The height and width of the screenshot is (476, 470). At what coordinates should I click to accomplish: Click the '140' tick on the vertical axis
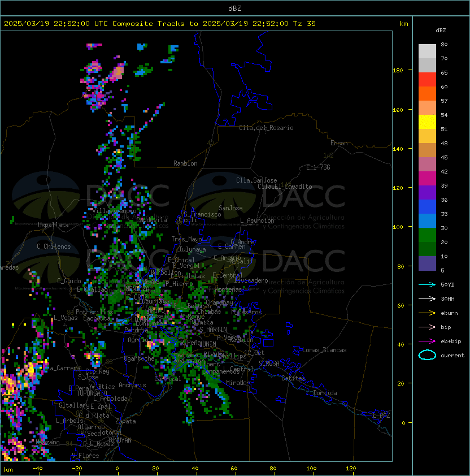pyautogui.click(x=398, y=149)
